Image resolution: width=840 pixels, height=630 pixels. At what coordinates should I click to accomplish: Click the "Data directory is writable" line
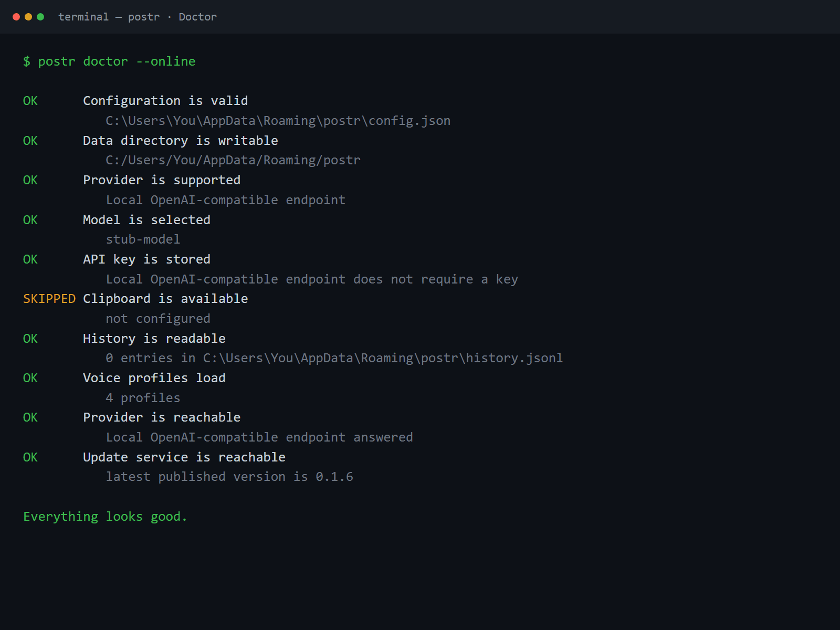tap(181, 141)
